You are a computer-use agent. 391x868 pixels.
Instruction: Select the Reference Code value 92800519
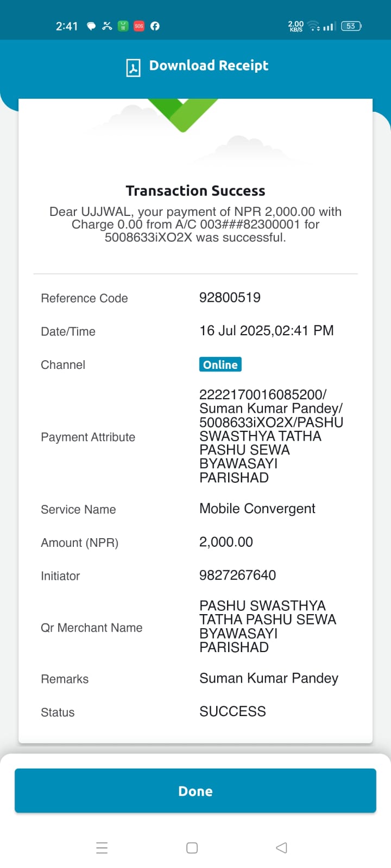coord(230,297)
